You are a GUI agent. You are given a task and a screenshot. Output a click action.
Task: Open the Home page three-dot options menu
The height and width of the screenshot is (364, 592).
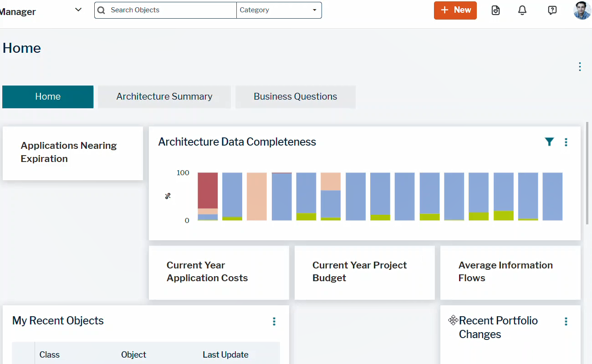pyautogui.click(x=580, y=67)
